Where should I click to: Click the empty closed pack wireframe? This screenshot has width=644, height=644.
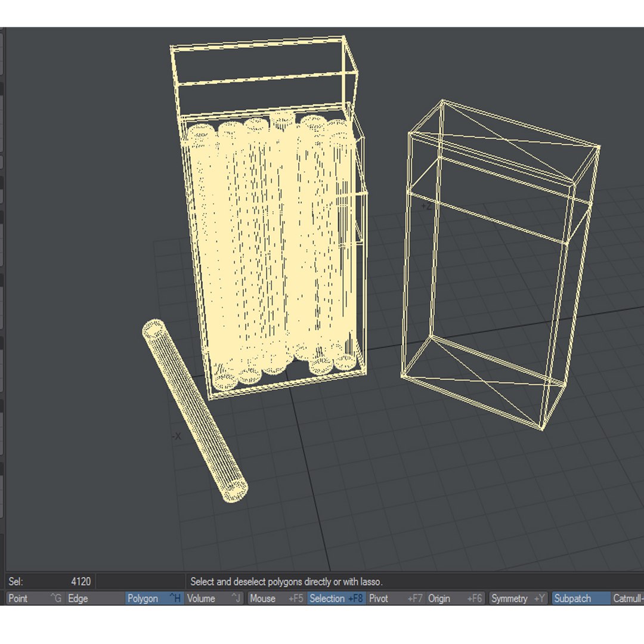(499, 265)
